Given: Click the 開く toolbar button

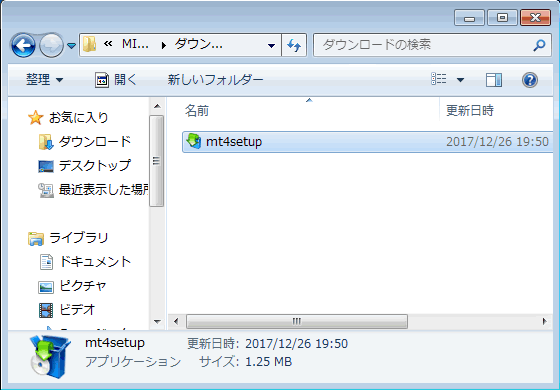Looking at the screenshot, I should [x=116, y=80].
